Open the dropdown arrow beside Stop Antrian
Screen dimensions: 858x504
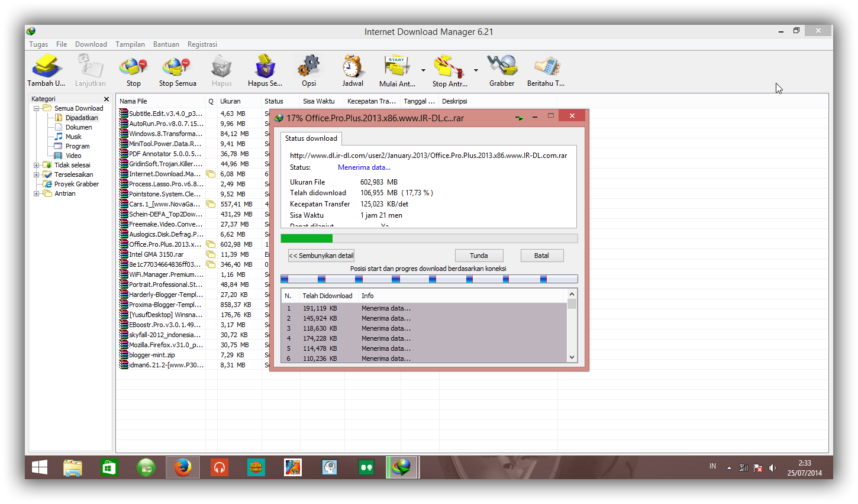pyautogui.click(x=476, y=70)
